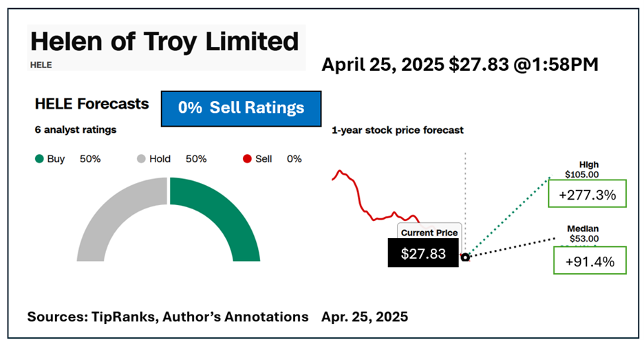Click the gray Hold legend dot
The height and width of the screenshot is (340, 644).
pos(141,159)
